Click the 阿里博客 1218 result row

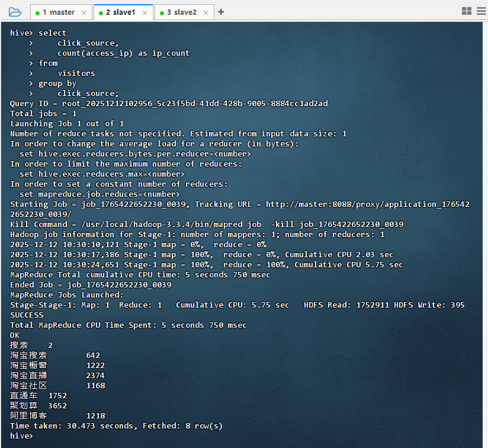[57, 415]
